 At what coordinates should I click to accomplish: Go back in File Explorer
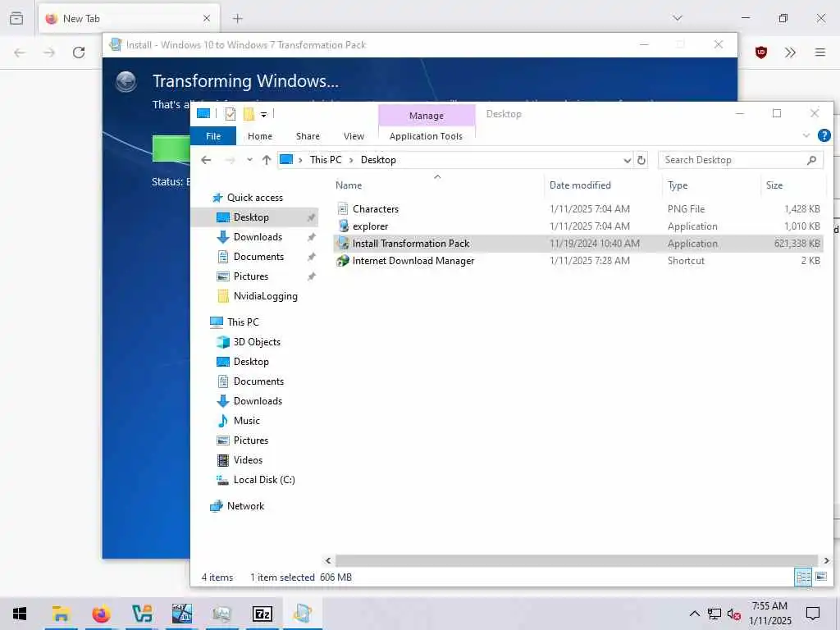click(206, 160)
